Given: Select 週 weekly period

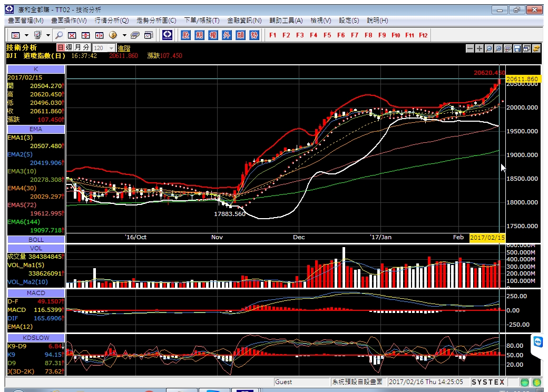Looking at the screenshot, I should tap(69, 47).
